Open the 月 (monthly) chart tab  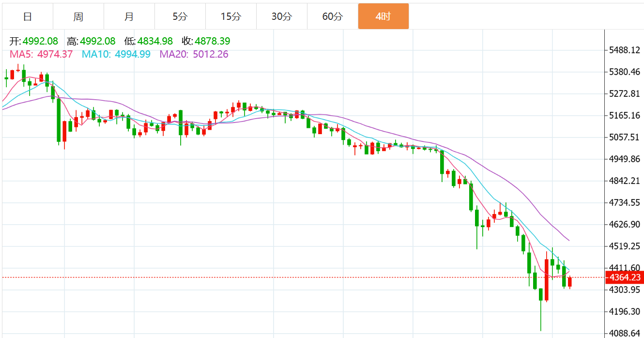[129, 16]
